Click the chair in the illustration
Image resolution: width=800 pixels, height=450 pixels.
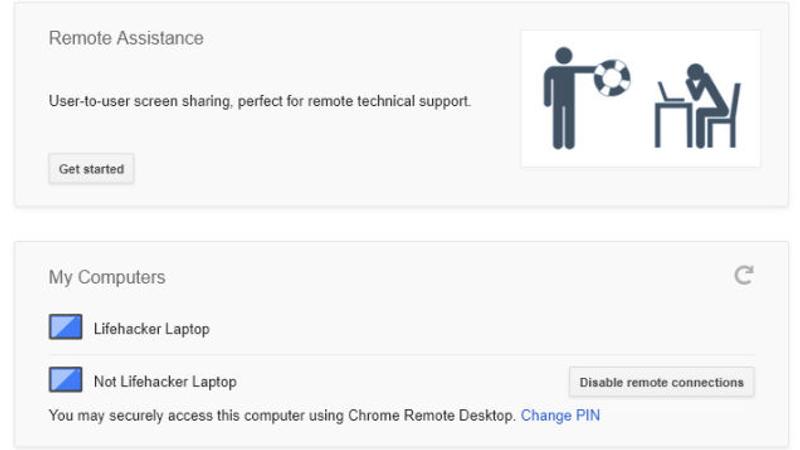click(x=722, y=117)
